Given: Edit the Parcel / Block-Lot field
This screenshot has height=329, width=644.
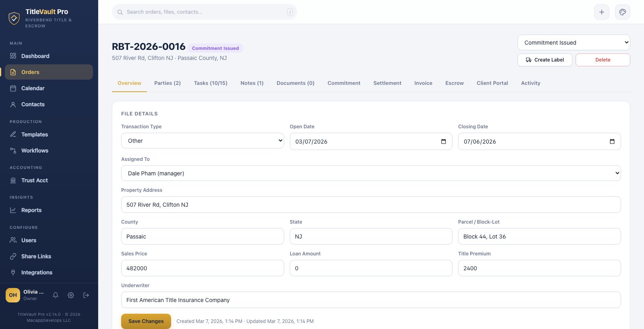Looking at the screenshot, I should pyautogui.click(x=539, y=236).
